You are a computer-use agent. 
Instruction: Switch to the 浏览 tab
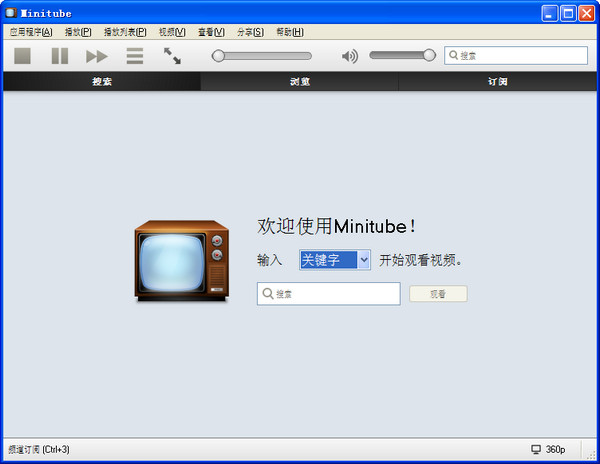300,81
